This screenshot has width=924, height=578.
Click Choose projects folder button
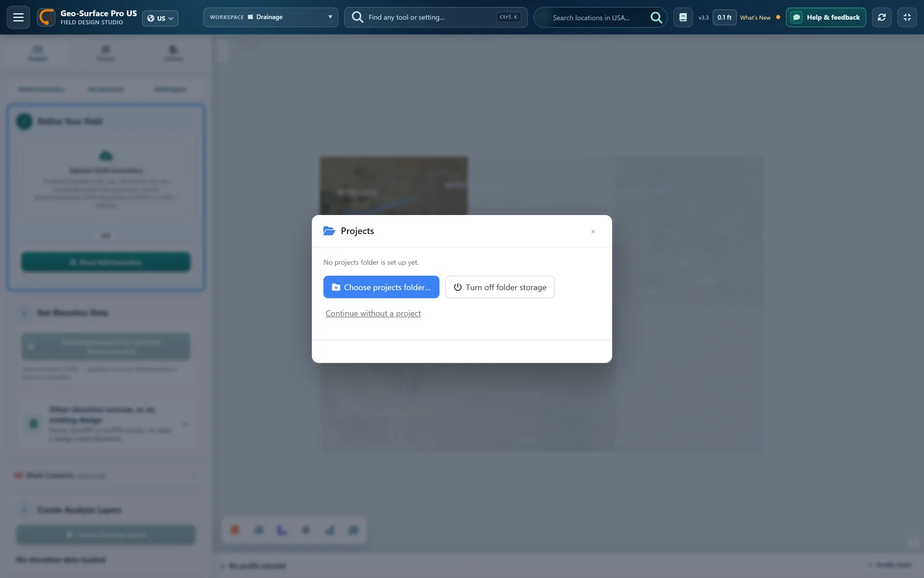[x=381, y=287]
